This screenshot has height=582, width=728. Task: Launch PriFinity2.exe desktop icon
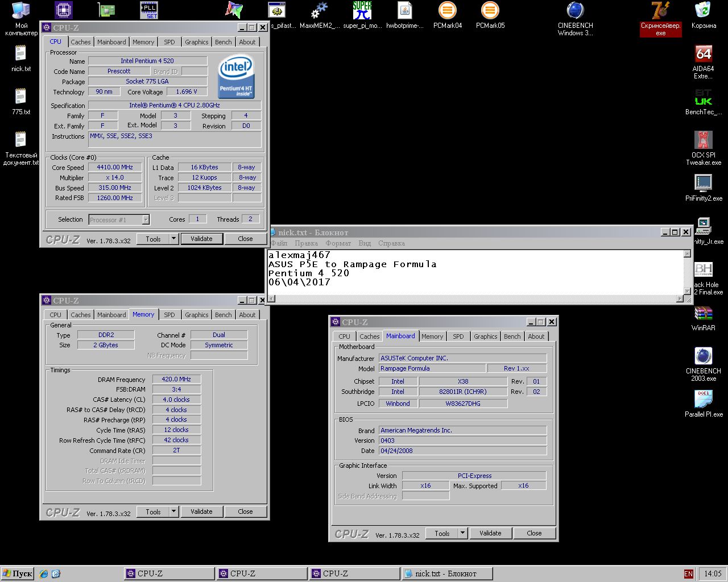click(704, 188)
